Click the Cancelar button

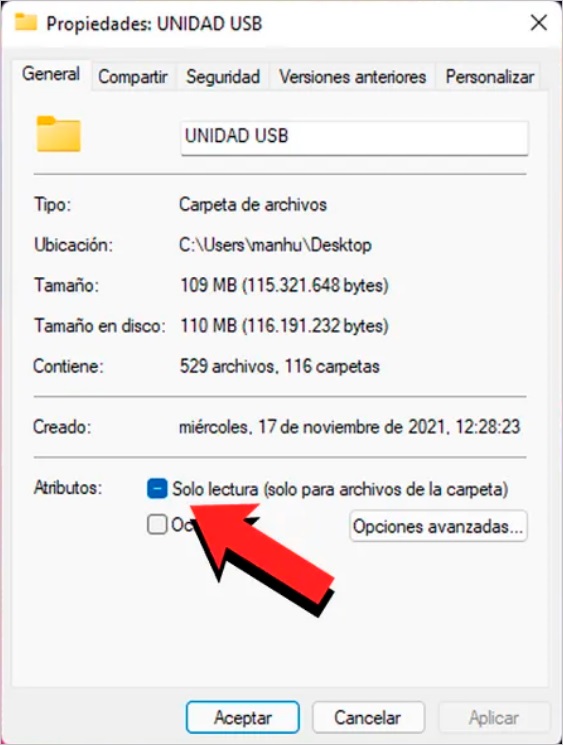click(368, 717)
